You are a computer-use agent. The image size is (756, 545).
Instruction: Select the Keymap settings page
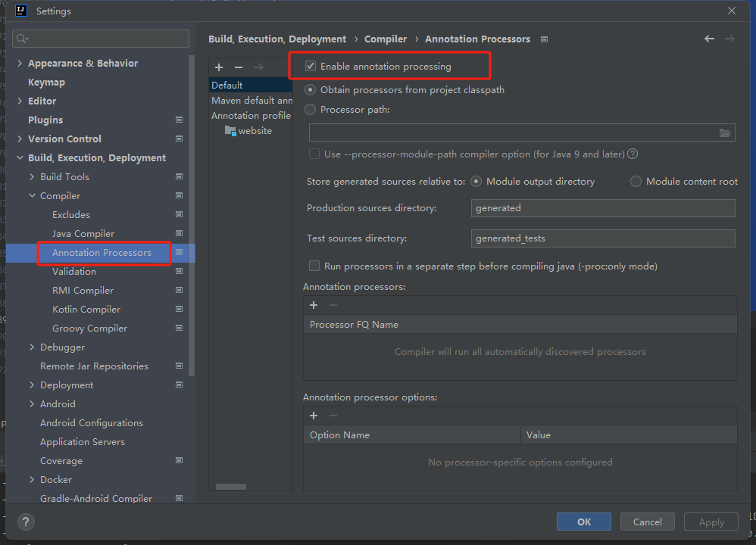pos(46,82)
